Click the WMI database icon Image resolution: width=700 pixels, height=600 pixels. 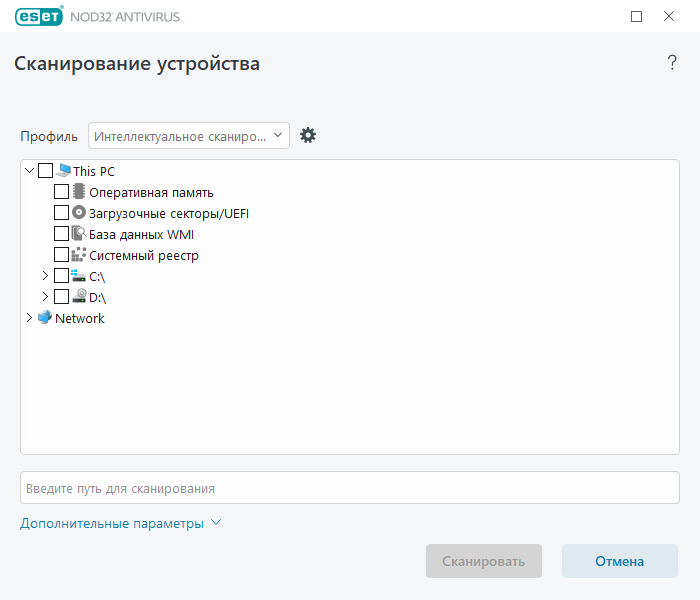[79, 233]
